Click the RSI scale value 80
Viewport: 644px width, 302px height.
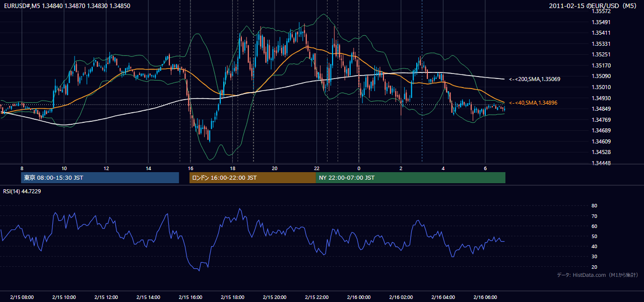pos(594,206)
